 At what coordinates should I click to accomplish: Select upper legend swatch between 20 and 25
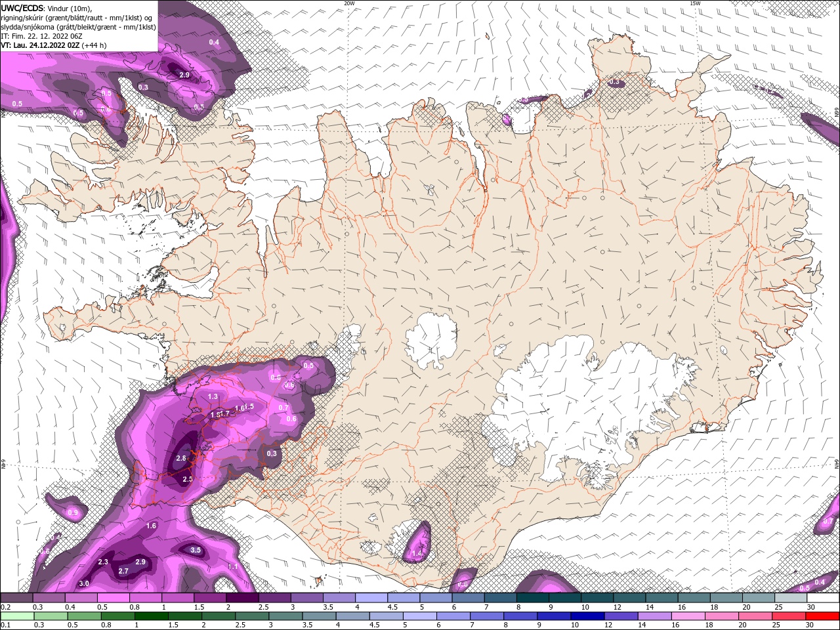[x=759, y=598]
